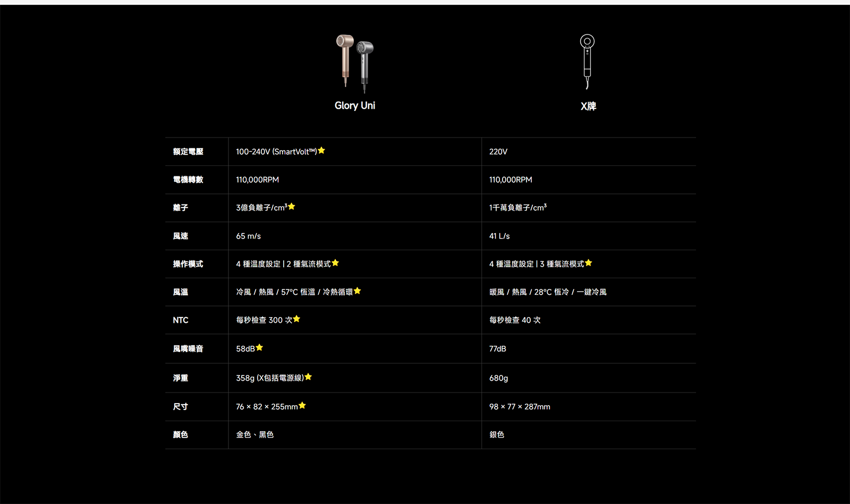Click the star next to 3億負離子/cm³
The width and height of the screenshot is (850, 504).
pyautogui.click(x=292, y=206)
